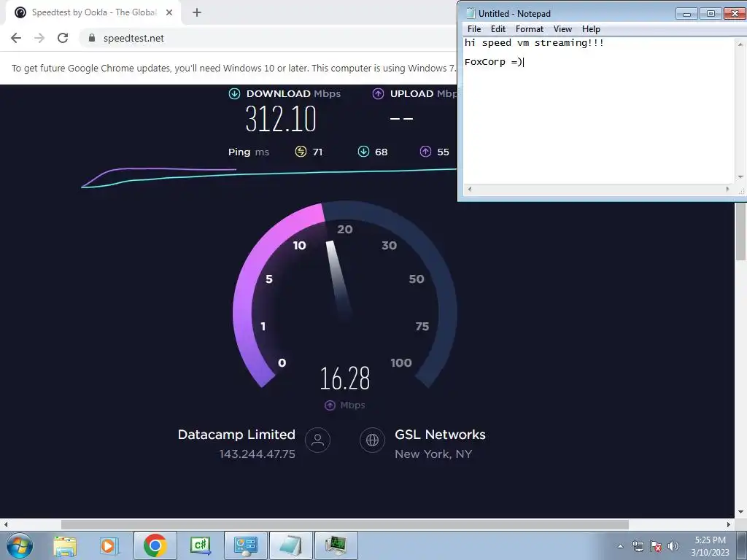This screenshot has width=747, height=560.
Task: Open Windows Explorer from the taskbar
Action: click(65, 545)
